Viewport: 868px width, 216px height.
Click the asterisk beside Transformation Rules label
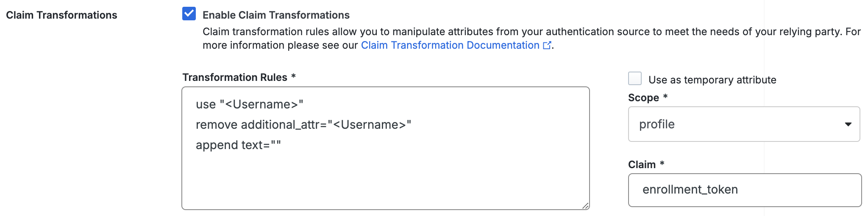click(x=293, y=77)
